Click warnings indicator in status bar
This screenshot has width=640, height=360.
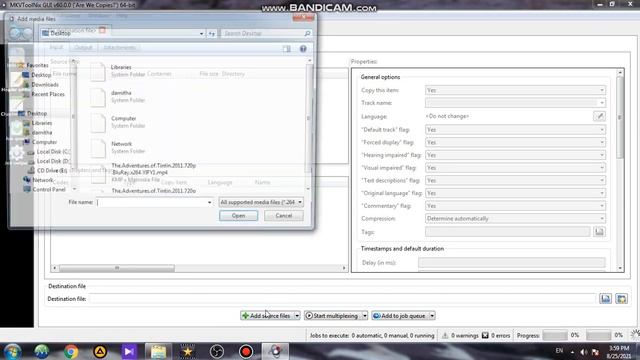click(460, 336)
